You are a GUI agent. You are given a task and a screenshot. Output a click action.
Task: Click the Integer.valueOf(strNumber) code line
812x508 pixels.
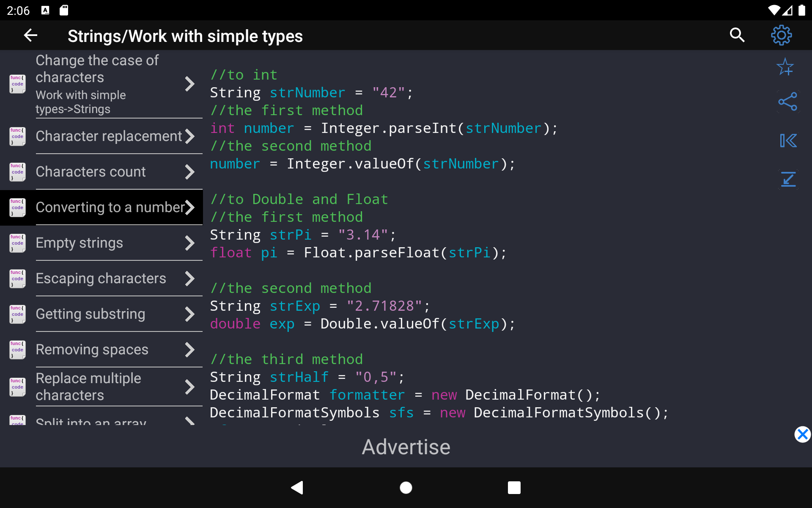pyautogui.click(x=362, y=164)
